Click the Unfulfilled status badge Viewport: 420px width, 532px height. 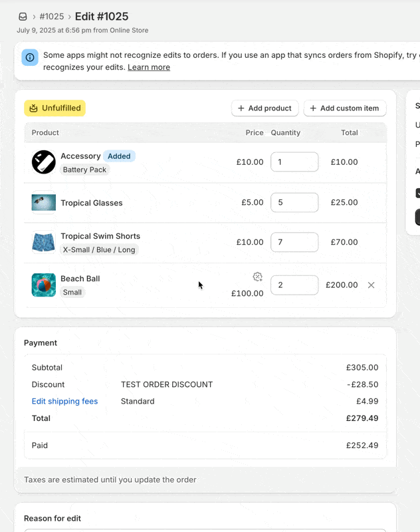(55, 108)
